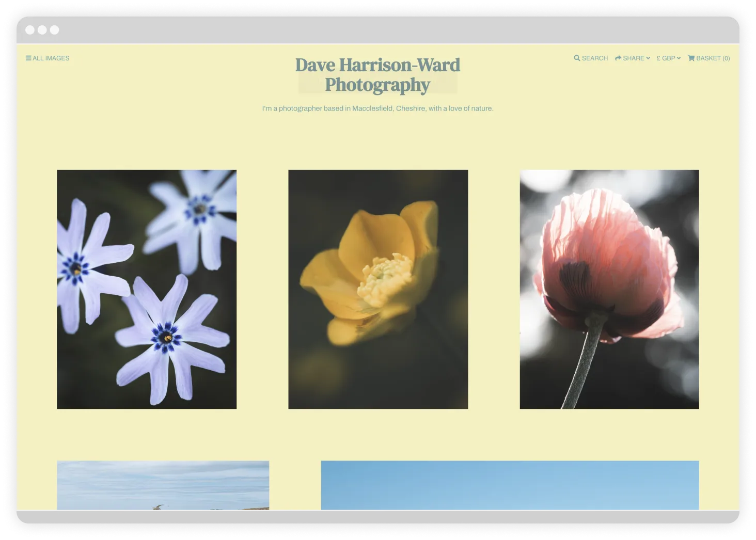Open the yellow flower photo
756x540 pixels.
(x=378, y=289)
